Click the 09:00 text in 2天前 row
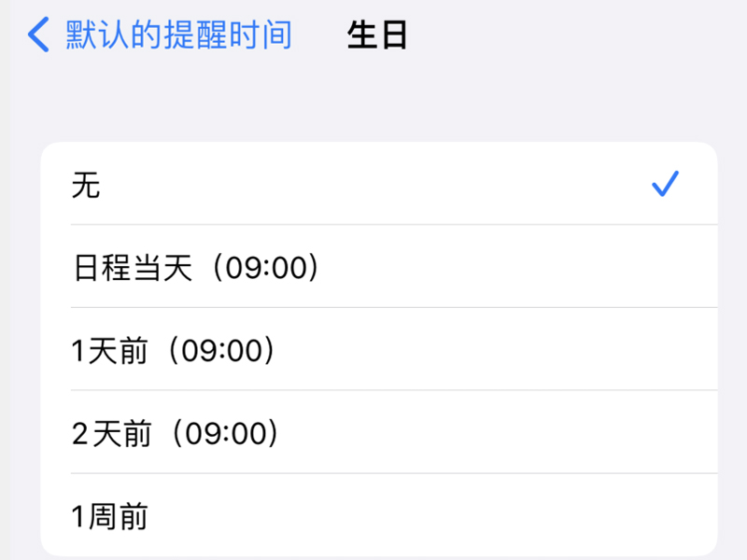The image size is (747, 560). 225,433
